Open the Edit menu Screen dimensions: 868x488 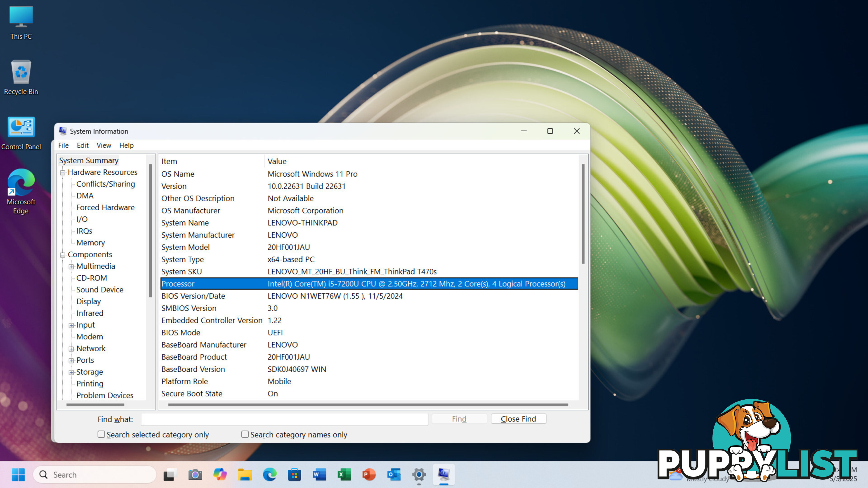coord(83,145)
